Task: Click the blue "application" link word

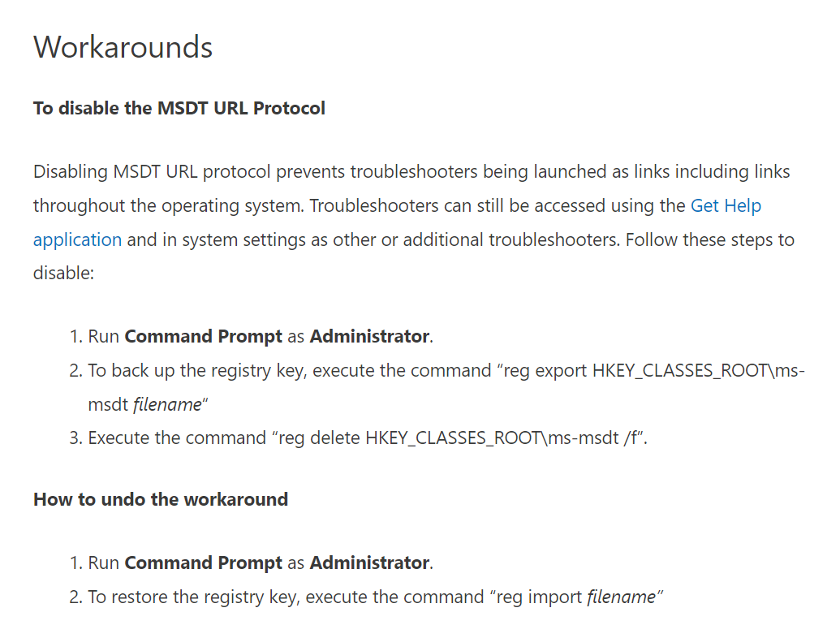Action: pos(77,240)
